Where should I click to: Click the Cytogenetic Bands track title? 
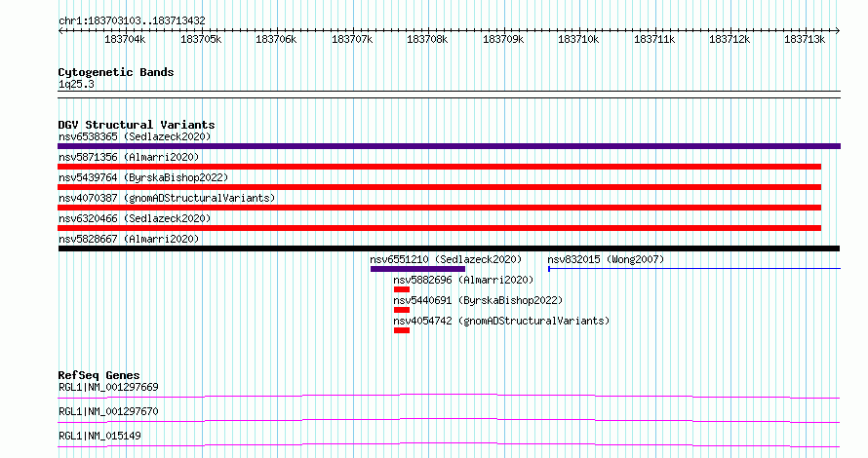click(x=116, y=72)
